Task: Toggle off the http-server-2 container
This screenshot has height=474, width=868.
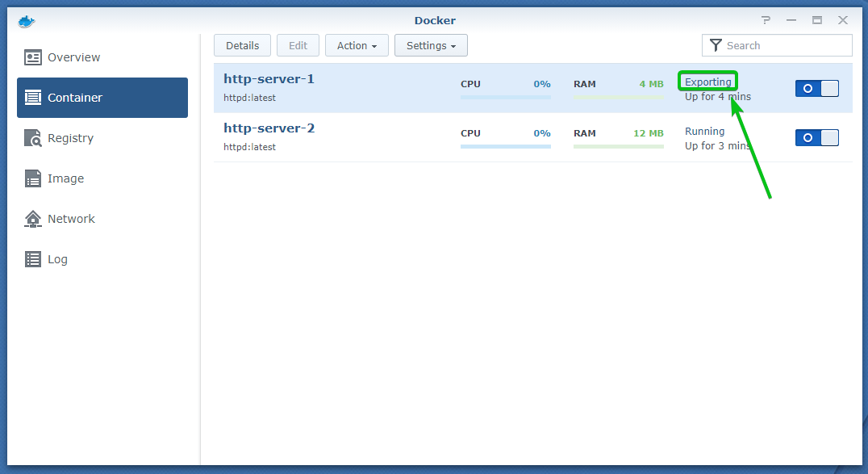Action: click(x=816, y=137)
